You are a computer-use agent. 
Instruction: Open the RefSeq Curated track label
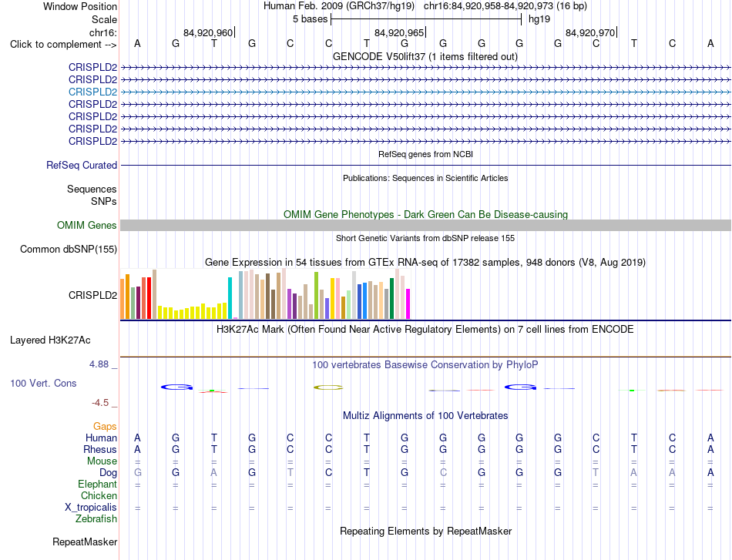click(x=82, y=165)
